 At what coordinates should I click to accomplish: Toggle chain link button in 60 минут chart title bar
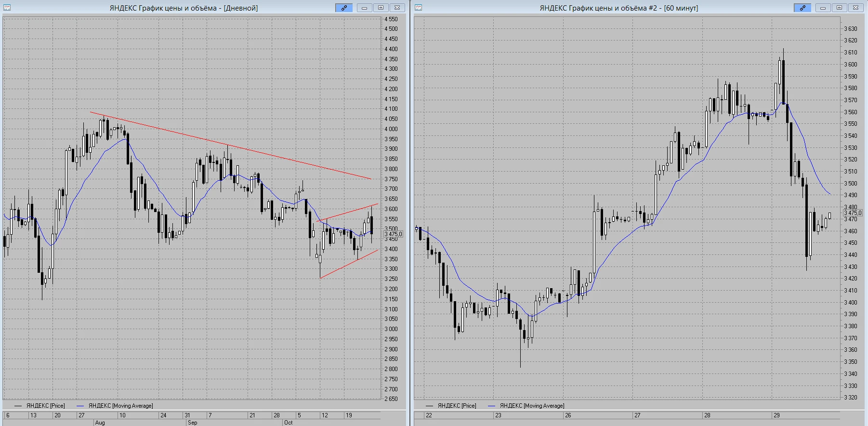click(x=802, y=8)
